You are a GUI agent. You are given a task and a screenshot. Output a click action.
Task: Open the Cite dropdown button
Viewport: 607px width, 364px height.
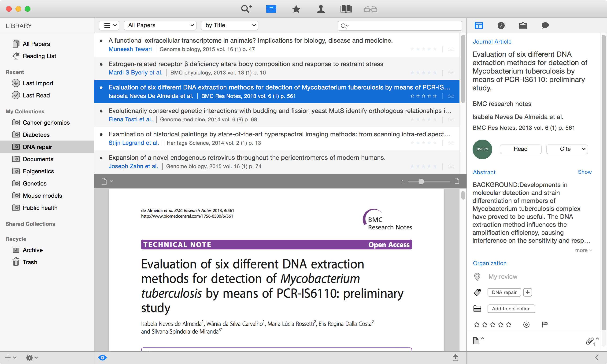(x=567, y=149)
